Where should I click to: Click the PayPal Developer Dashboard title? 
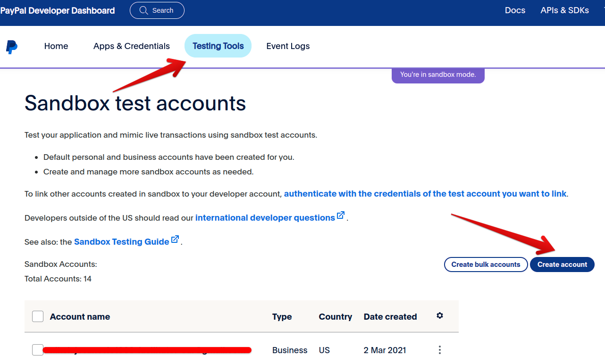pyautogui.click(x=58, y=10)
